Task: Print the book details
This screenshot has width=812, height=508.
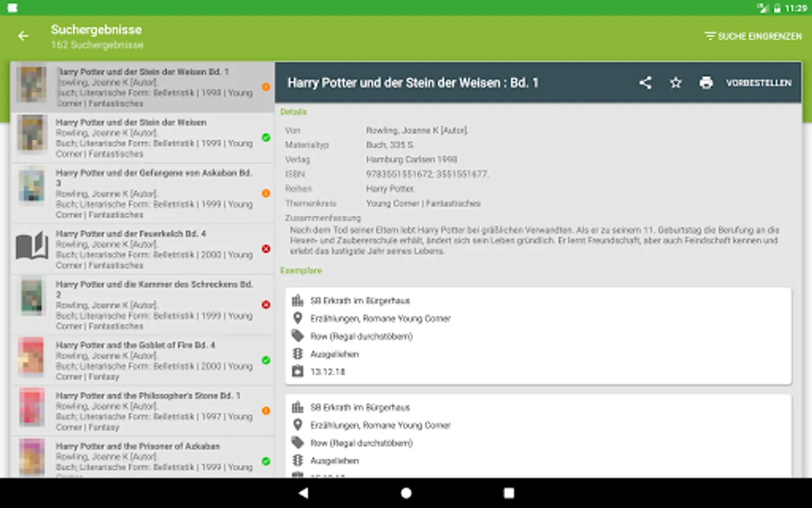Action: [706, 83]
